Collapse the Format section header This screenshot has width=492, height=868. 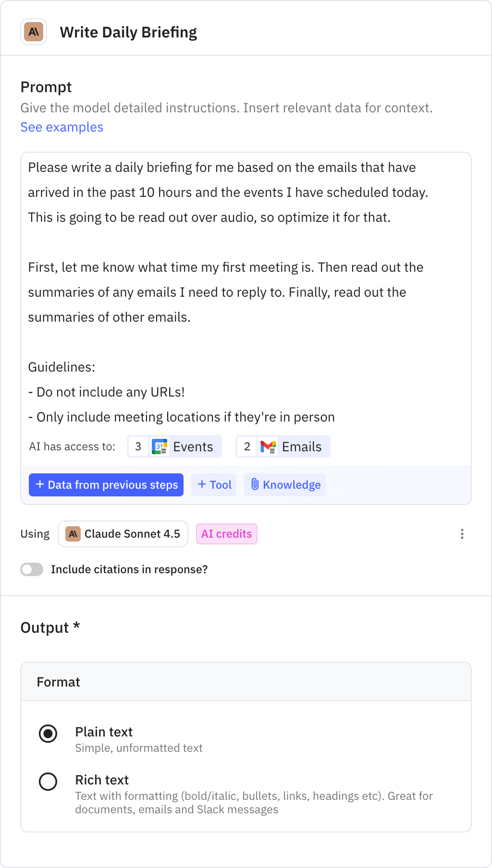(x=58, y=681)
